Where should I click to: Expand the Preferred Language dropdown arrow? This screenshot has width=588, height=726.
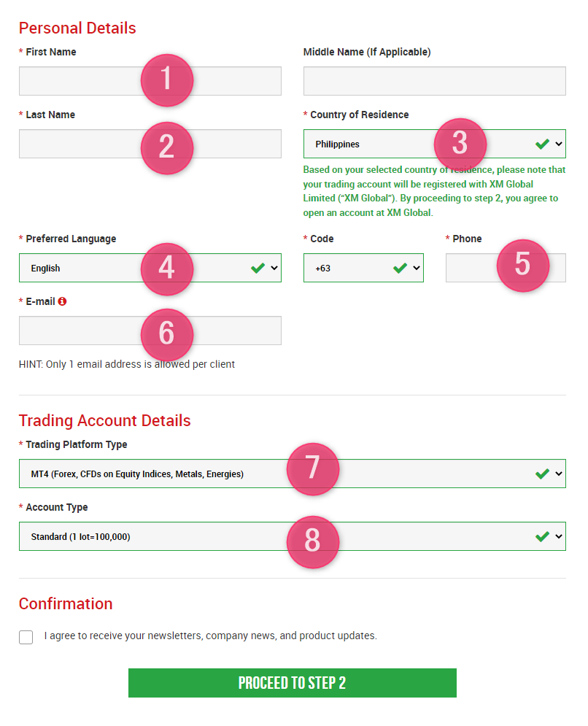(274, 268)
